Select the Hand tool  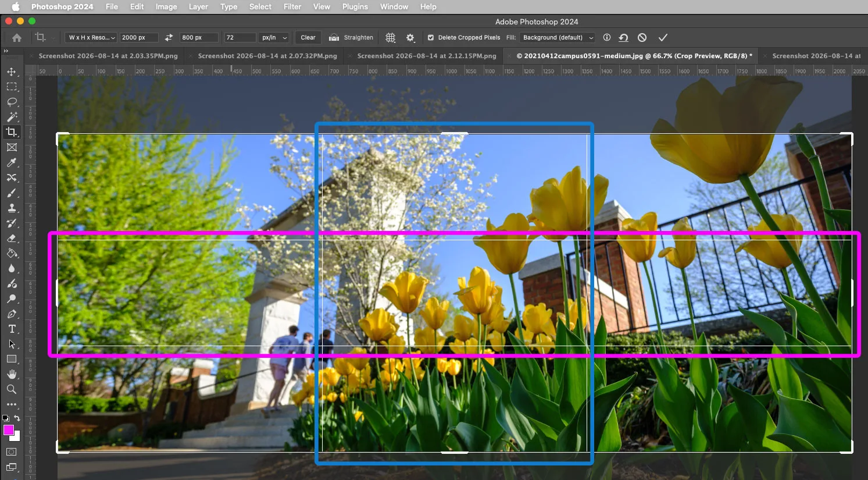click(x=12, y=374)
